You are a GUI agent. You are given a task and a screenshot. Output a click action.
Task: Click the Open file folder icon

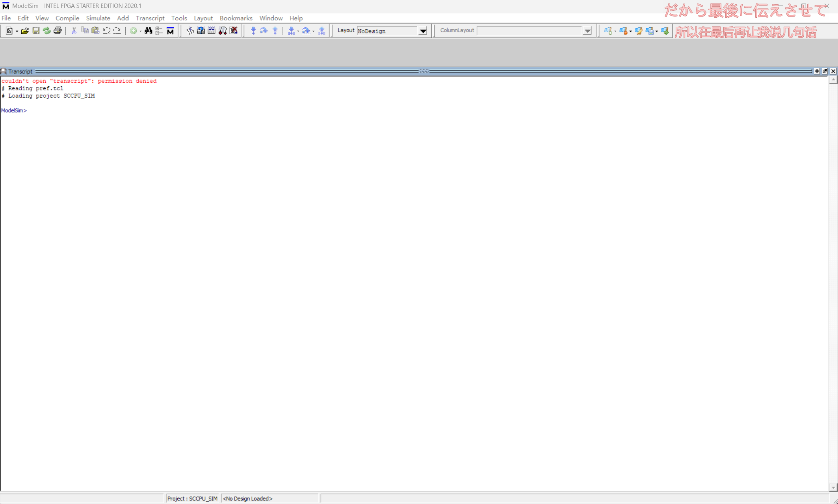point(24,31)
